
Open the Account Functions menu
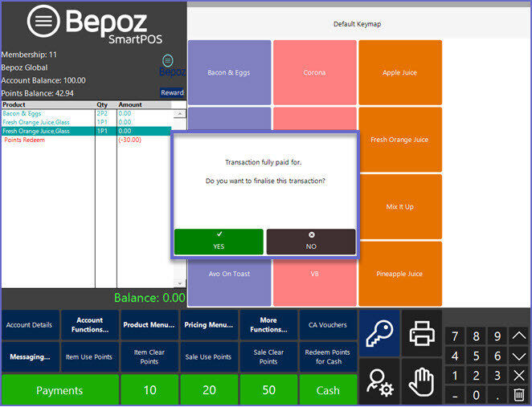point(89,325)
